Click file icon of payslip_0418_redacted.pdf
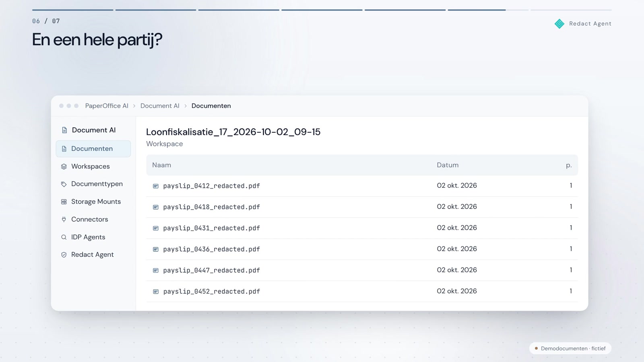Screen dimensions: 644x362 pyautogui.click(x=156, y=207)
